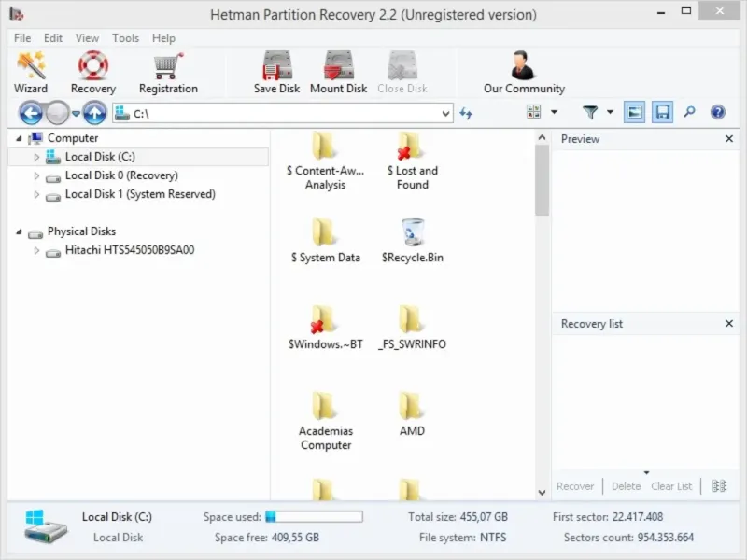Image resolution: width=747 pixels, height=560 pixels.
Task: Go forward with the grey arrow
Action: tap(58, 113)
